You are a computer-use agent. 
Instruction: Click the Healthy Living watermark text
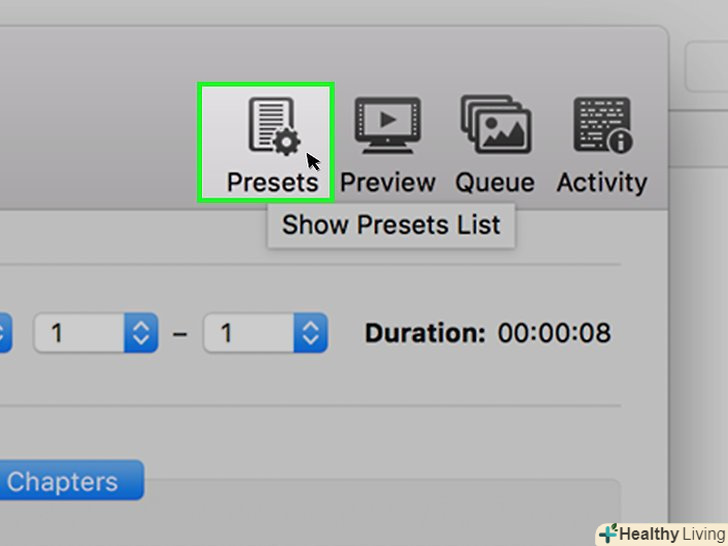tap(670, 533)
